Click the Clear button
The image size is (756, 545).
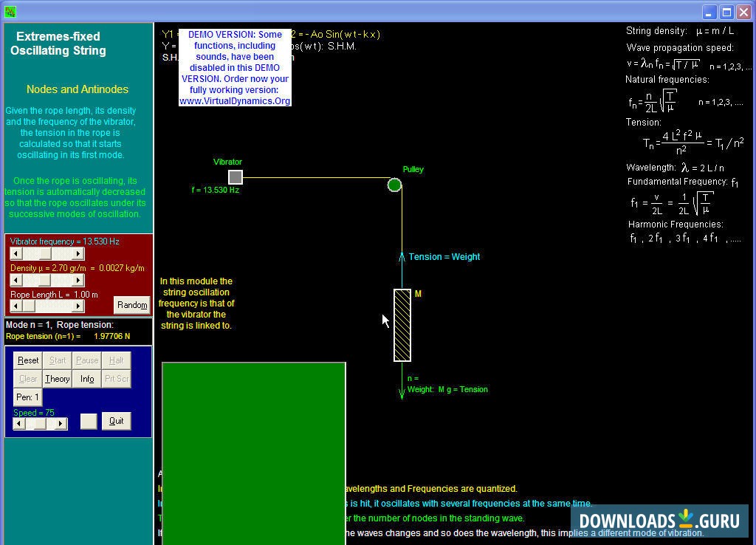tap(28, 379)
